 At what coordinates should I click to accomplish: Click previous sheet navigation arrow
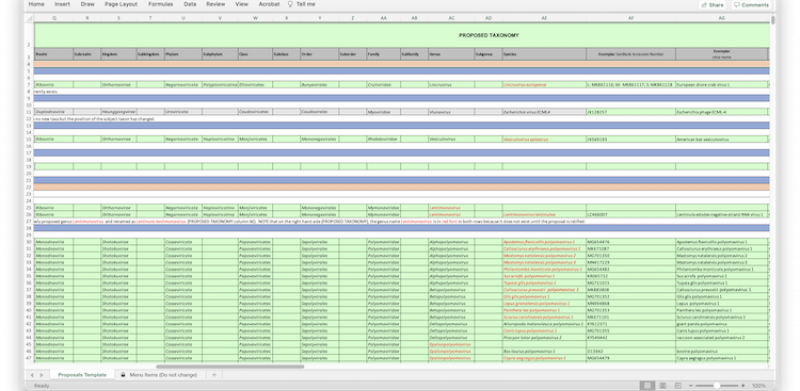click(32, 375)
